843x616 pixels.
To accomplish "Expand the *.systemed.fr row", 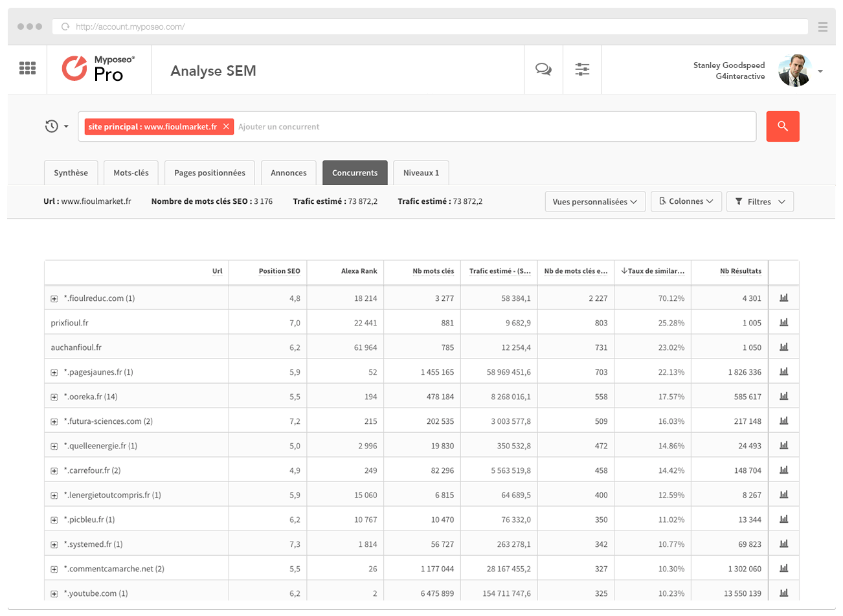I will [x=54, y=545].
